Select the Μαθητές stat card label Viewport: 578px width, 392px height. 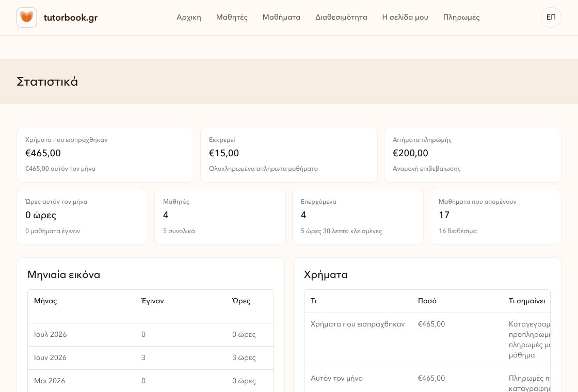[x=176, y=202]
